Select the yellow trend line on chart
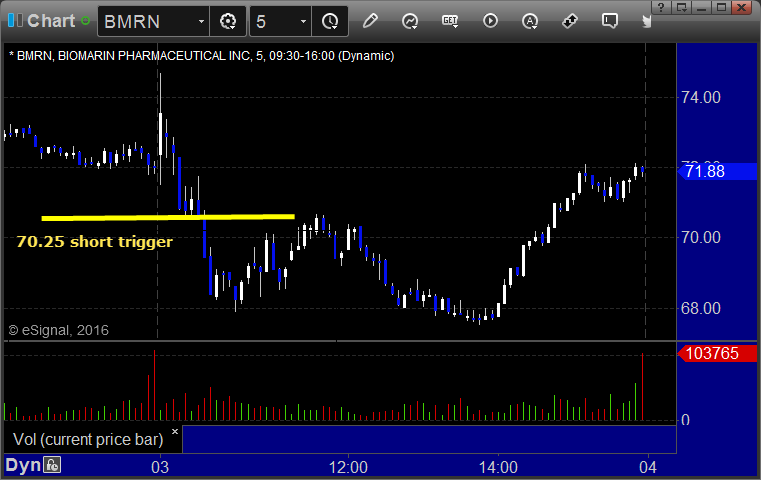The width and height of the screenshot is (761, 480). click(x=168, y=217)
